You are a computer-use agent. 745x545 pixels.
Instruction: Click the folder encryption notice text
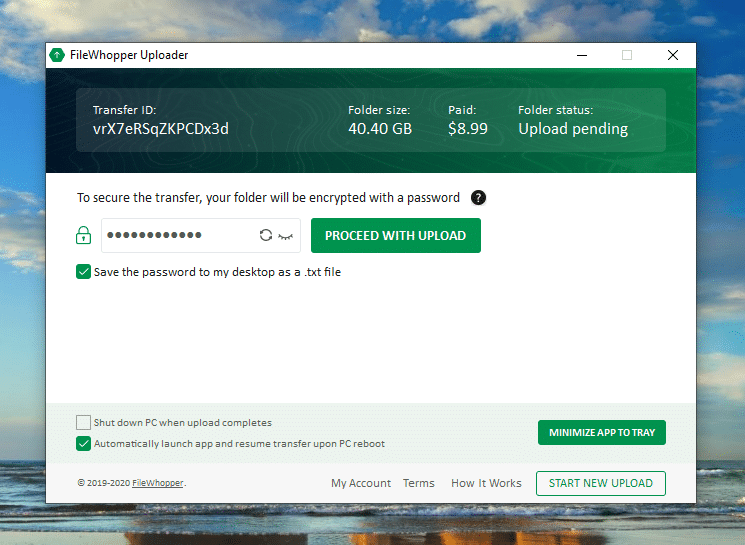pyautogui.click(x=268, y=198)
